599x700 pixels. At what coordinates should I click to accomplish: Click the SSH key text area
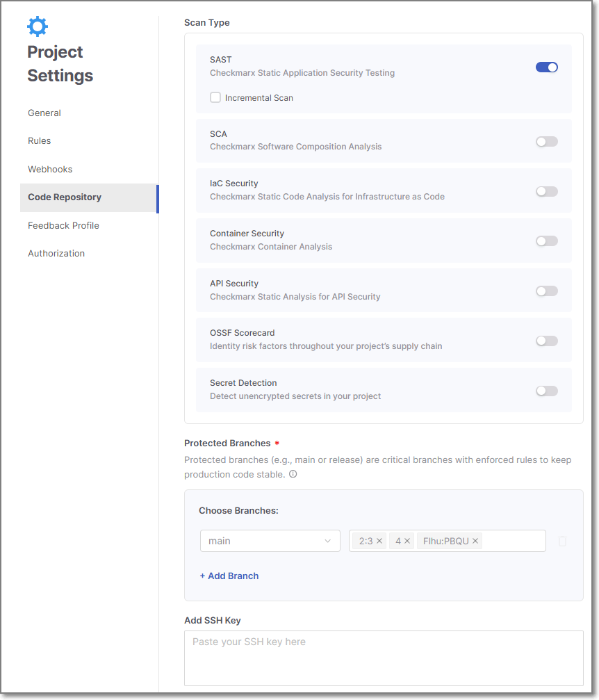(384, 658)
